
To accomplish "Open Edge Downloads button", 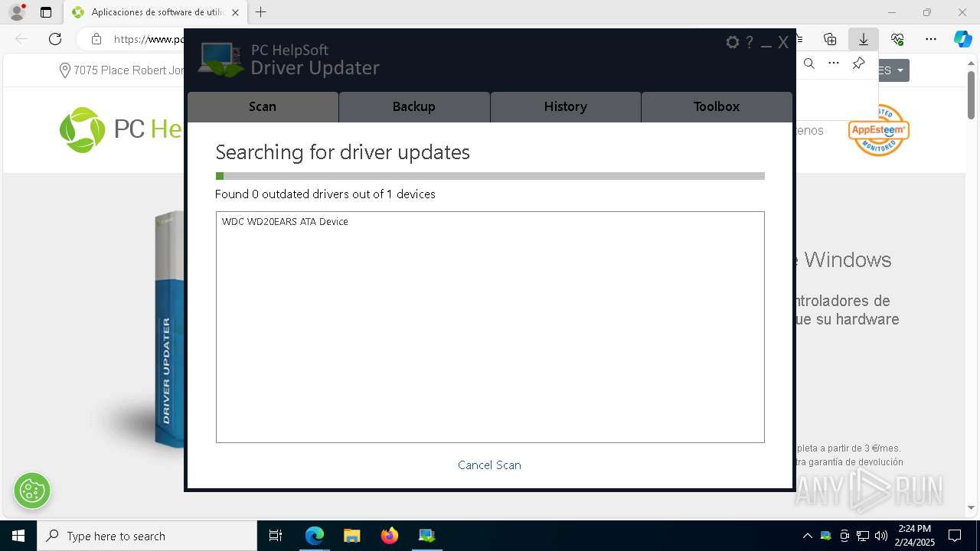I will coord(864,39).
